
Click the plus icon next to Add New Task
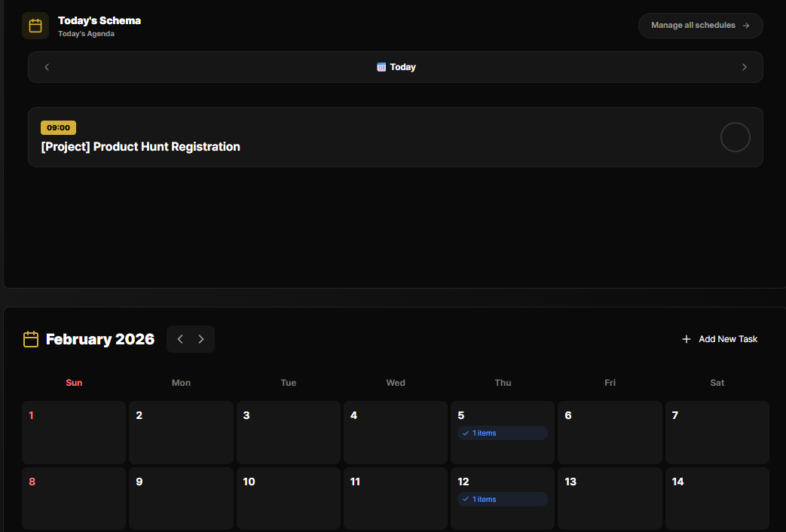click(686, 339)
